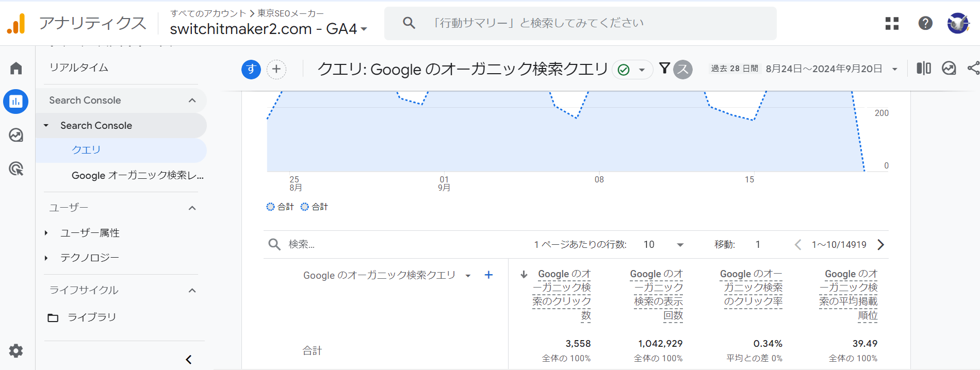Screen dimensions: 980x370
Task: Share this report icon
Action: tap(973, 68)
